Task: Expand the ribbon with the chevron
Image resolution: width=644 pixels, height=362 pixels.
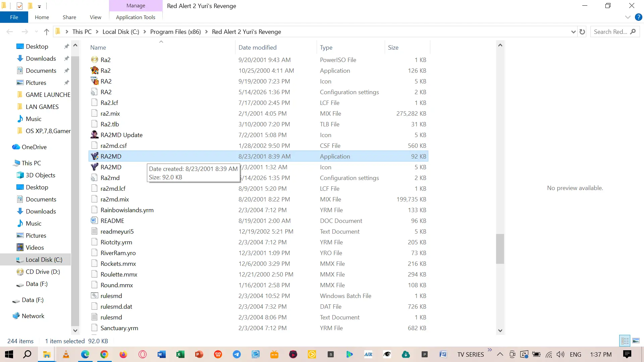Action: [628, 17]
